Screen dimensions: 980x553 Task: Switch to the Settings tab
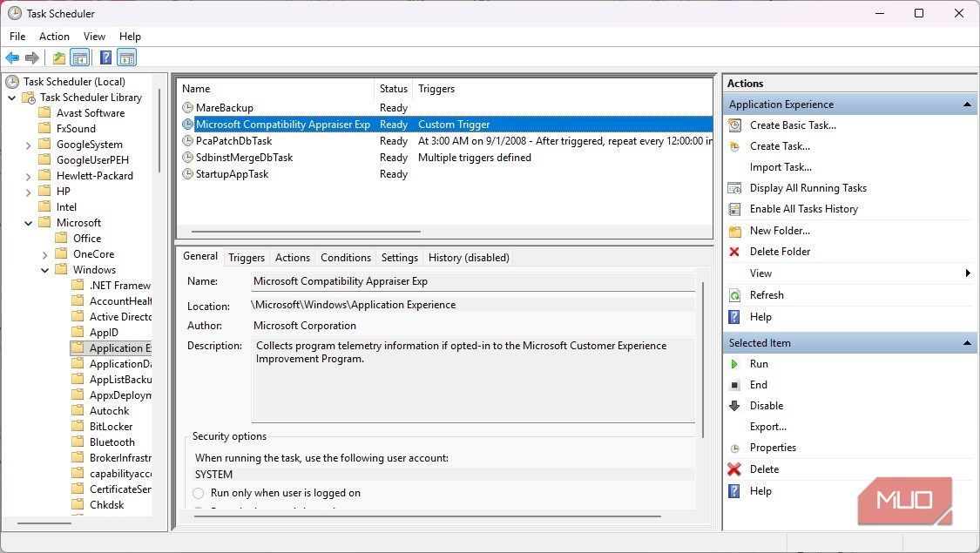click(399, 258)
